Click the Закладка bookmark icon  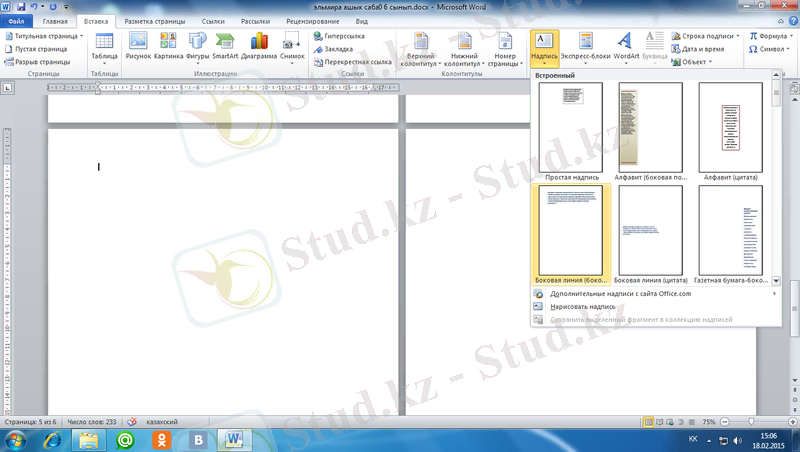pos(333,49)
